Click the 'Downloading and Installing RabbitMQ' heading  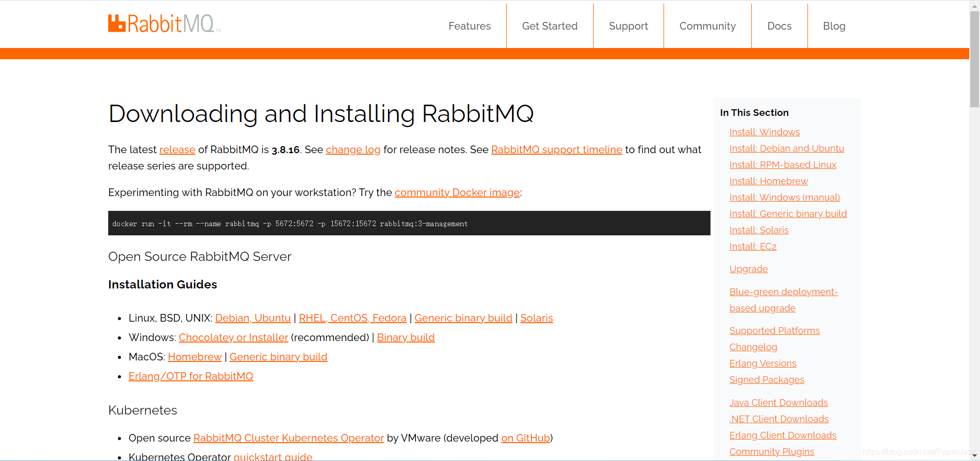(x=321, y=113)
